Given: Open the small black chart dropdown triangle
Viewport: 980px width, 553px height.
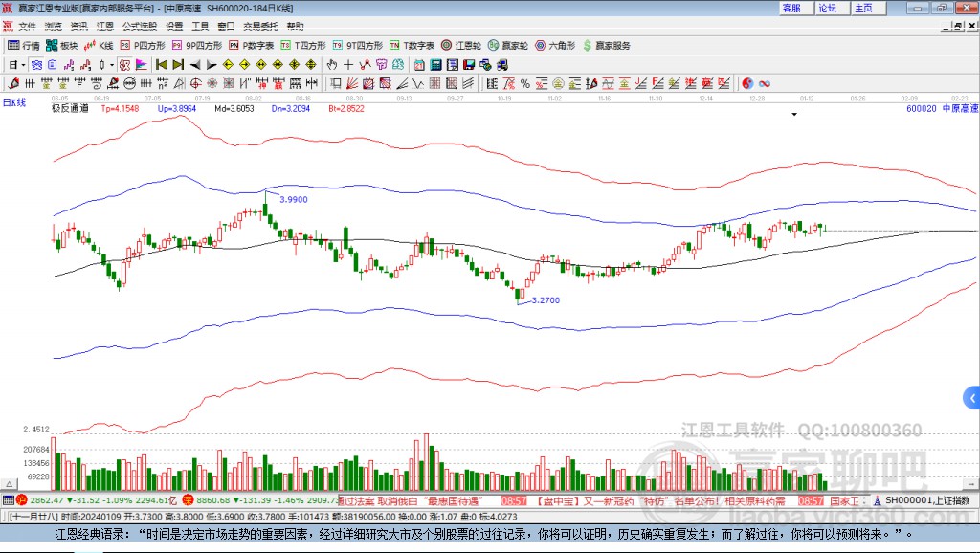Looking at the screenshot, I should click(x=794, y=114).
